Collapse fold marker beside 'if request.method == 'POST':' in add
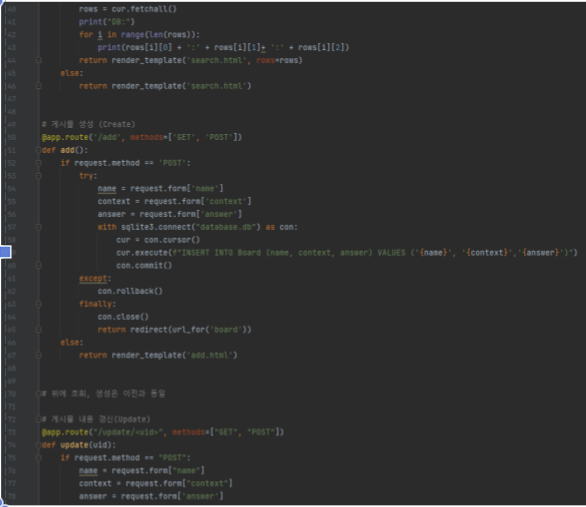 pos(38,163)
